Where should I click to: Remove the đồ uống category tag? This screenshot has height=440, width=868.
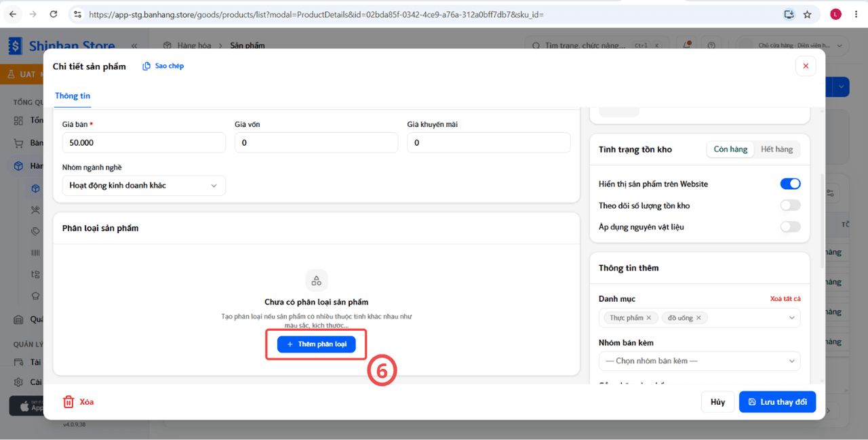tap(698, 318)
